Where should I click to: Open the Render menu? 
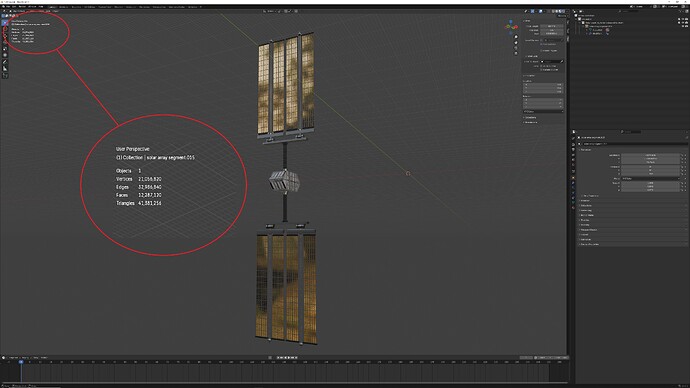[x=22, y=7]
